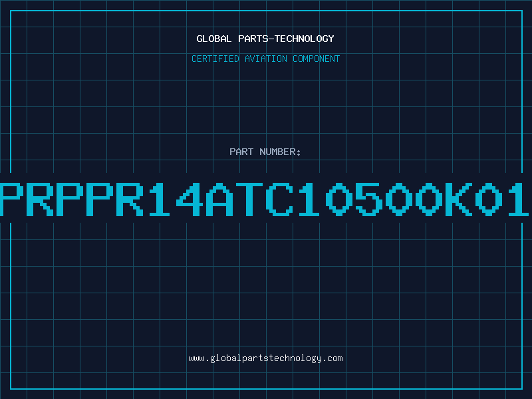Click the PART NUMBER: label
The width and height of the screenshot is (532, 399).
pos(265,152)
